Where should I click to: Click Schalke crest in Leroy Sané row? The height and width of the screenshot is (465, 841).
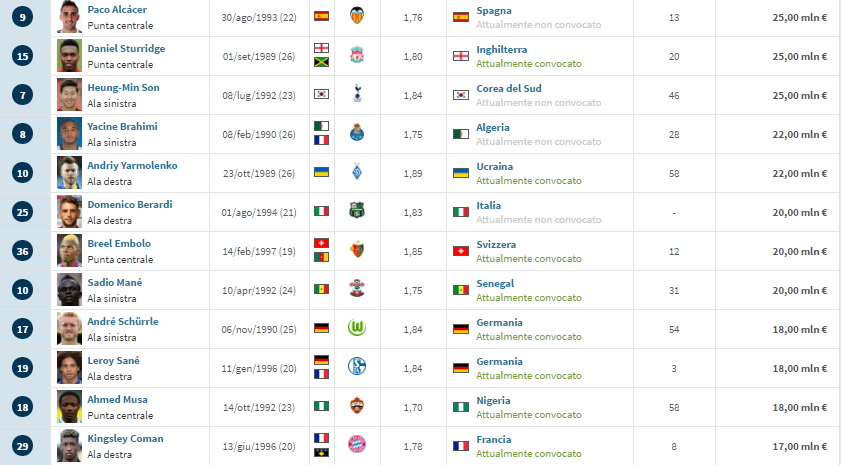point(355,368)
